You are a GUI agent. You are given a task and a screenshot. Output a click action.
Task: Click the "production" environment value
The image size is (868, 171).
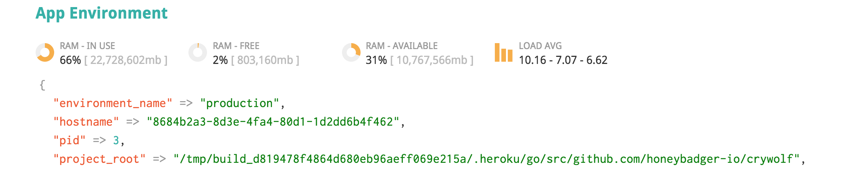(239, 103)
